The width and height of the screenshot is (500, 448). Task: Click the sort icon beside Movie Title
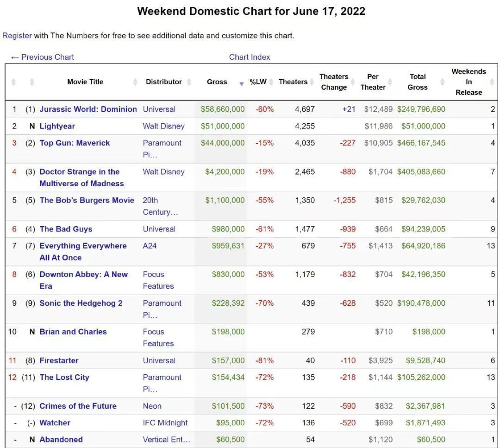point(135,82)
